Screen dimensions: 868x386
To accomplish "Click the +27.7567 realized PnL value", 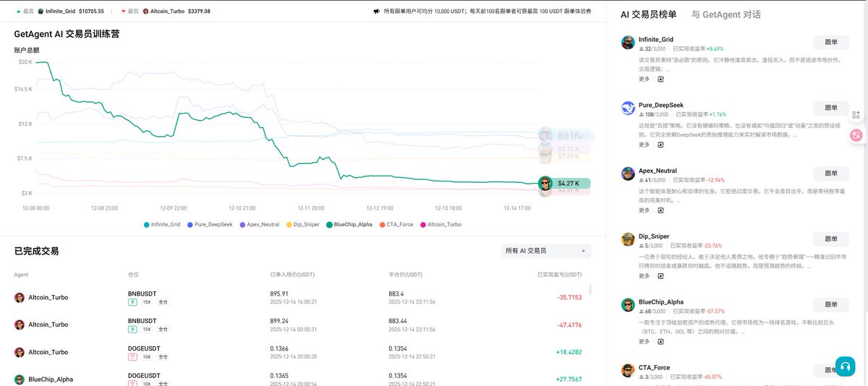I will 570,379.
